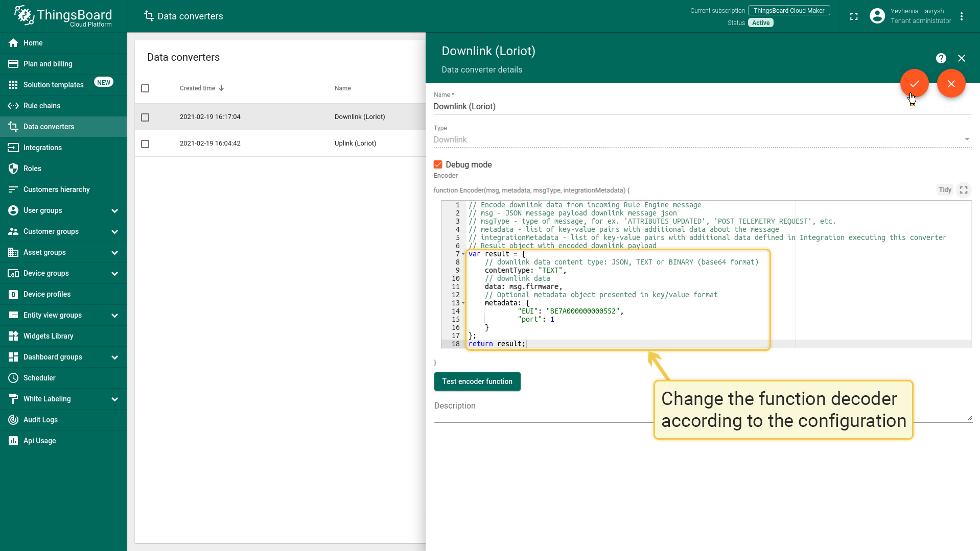Open the help question mark icon
This screenshot has height=551, width=980.
point(941,58)
